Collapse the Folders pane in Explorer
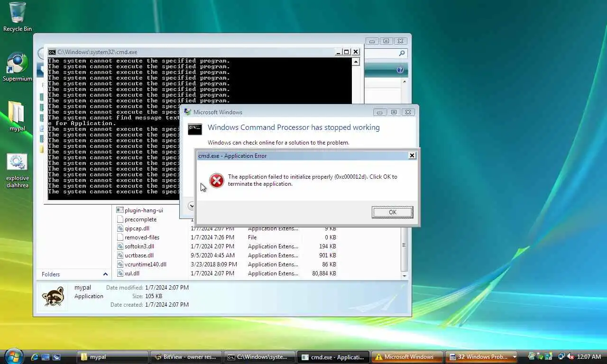The height and width of the screenshot is (364, 607). 105,274
